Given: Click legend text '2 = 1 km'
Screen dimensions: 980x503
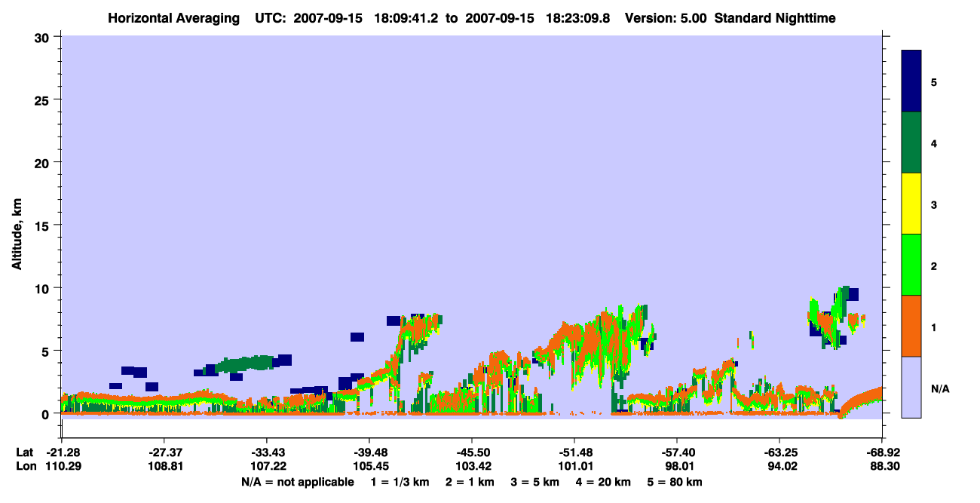Looking at the screenshot, I should (x=470, y=482).
